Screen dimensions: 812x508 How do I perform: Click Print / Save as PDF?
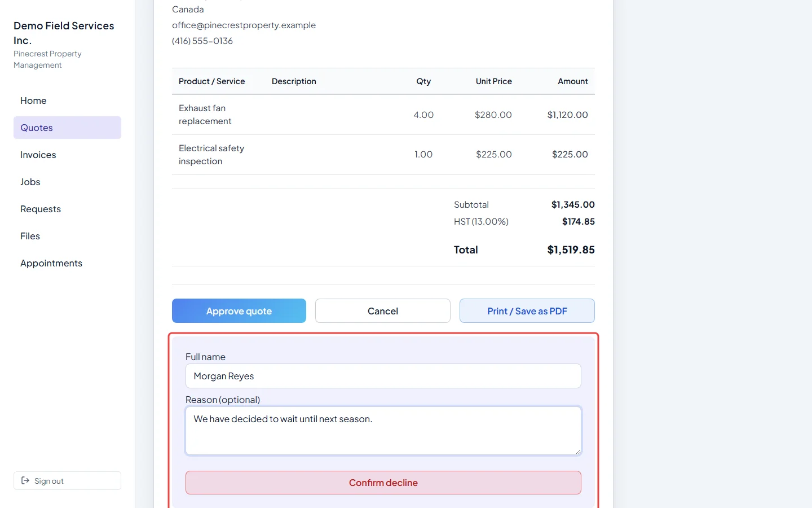[527, 311]
